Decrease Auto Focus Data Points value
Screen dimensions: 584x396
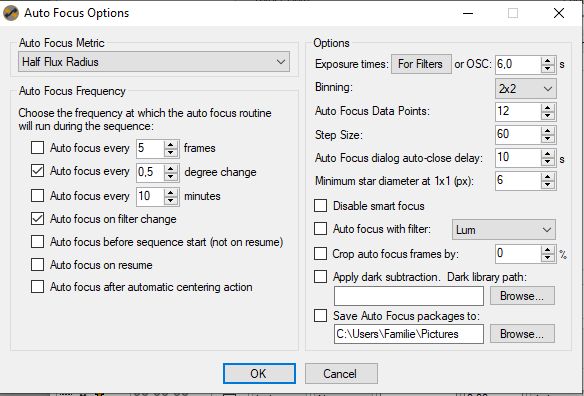pos(548,115)
